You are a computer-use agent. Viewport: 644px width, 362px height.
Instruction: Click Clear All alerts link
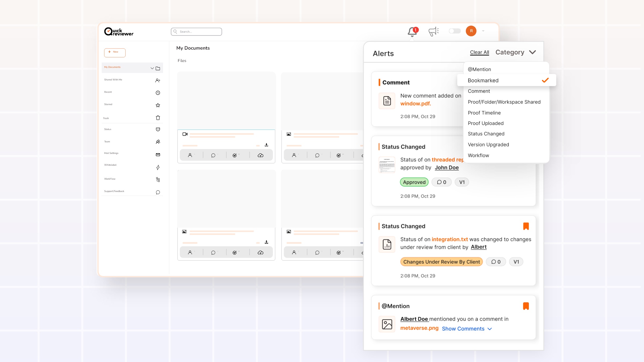pyautogui.click(x=479, y=52)
